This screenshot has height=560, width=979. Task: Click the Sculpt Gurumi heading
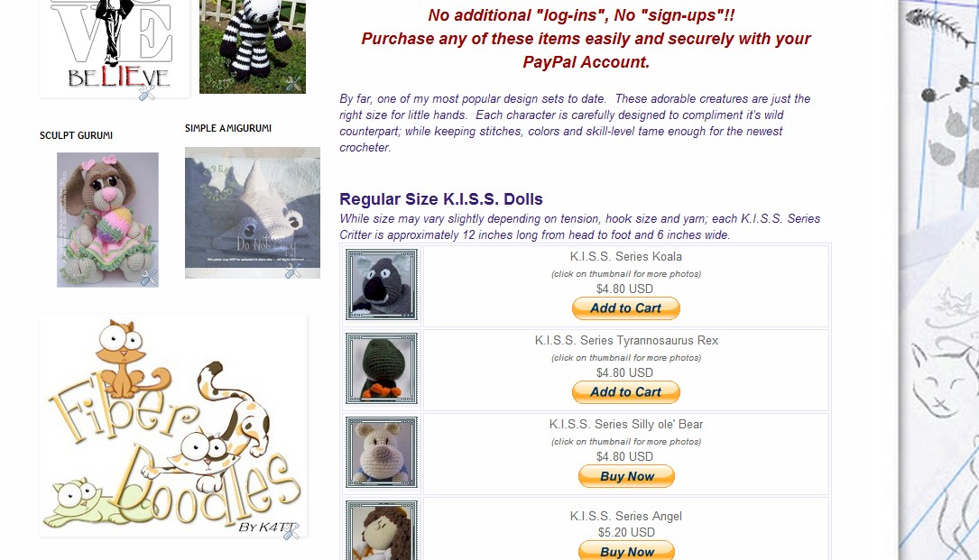click(x=76, y=135)
